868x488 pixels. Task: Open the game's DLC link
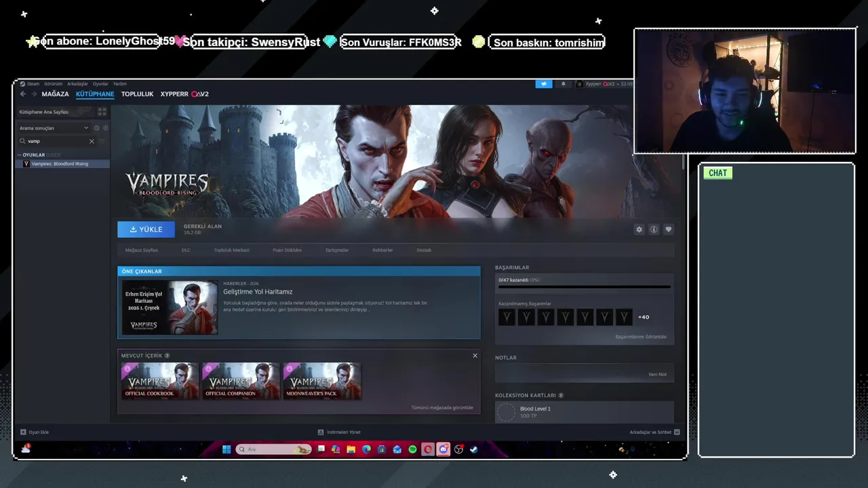[186, 250]
